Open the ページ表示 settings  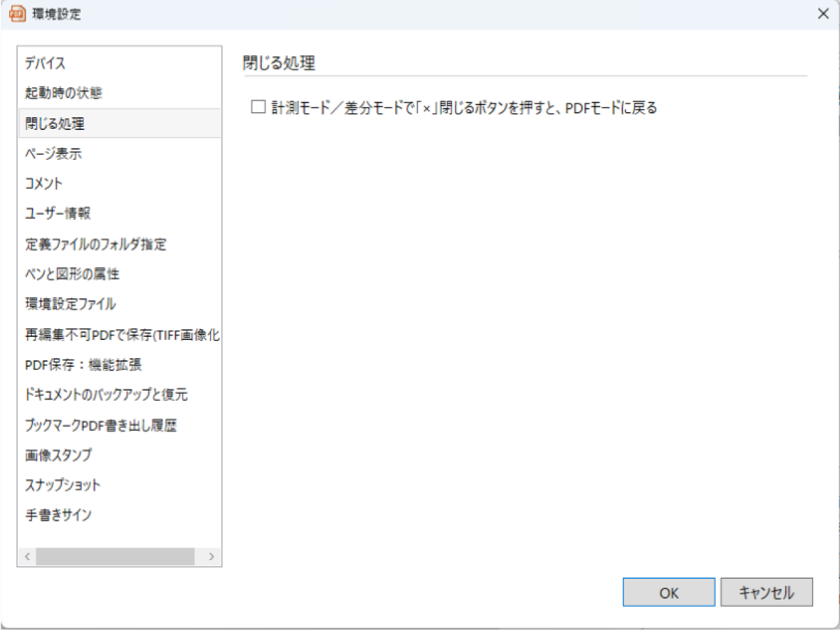coord(54,154)
